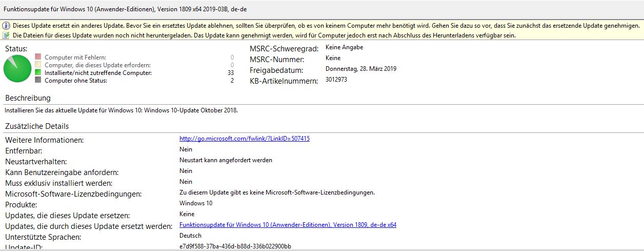Click gray square for Computer ohne Status
This screenshot has width=644, height=251.
(38, 80)
